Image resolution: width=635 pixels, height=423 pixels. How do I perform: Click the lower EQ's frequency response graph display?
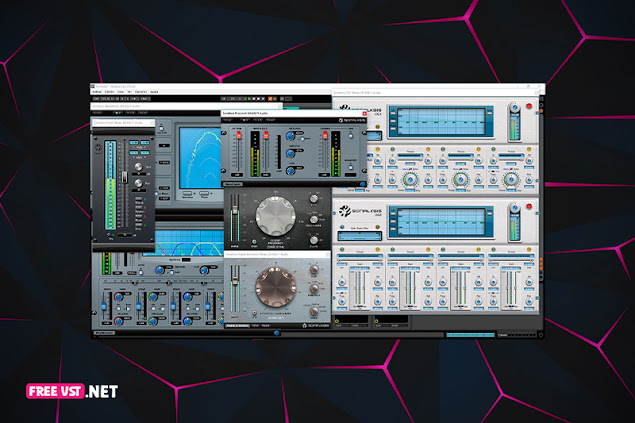coord(440,221)
